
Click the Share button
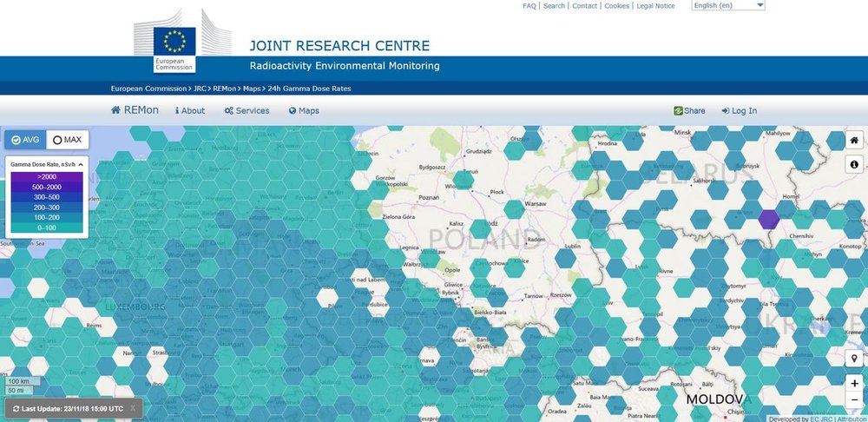[689, 111]
